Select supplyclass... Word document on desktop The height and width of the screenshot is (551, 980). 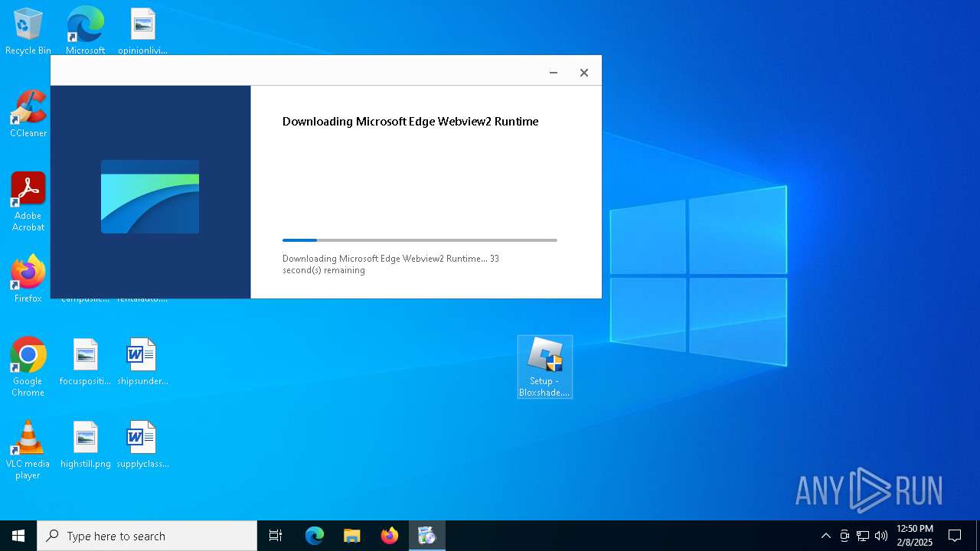(142, 445)
